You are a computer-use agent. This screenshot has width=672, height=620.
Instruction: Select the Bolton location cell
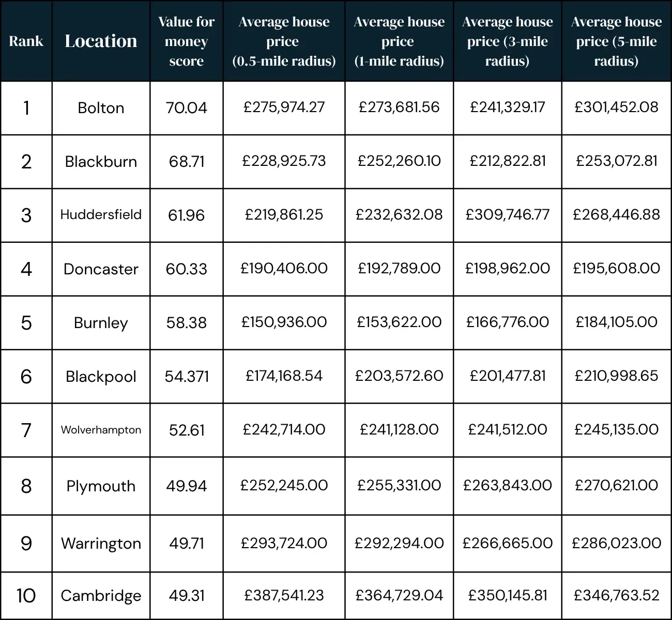tap(101, 108)
